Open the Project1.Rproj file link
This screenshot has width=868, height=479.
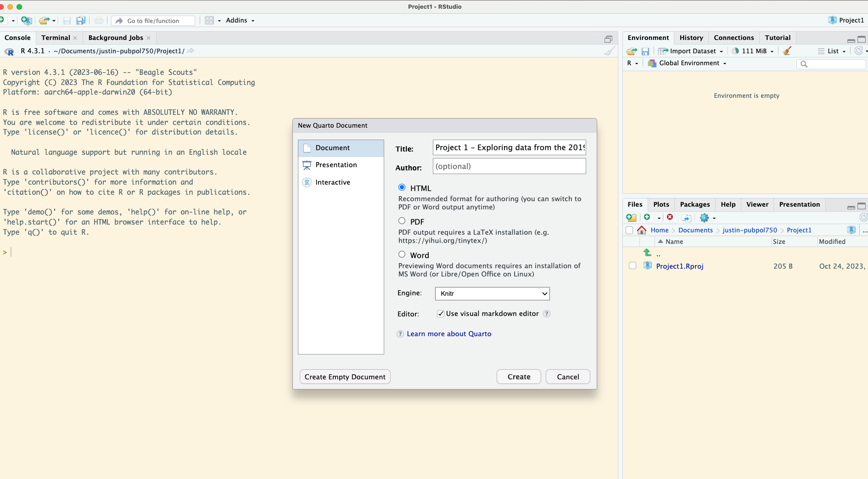click(x=679, y=266)
